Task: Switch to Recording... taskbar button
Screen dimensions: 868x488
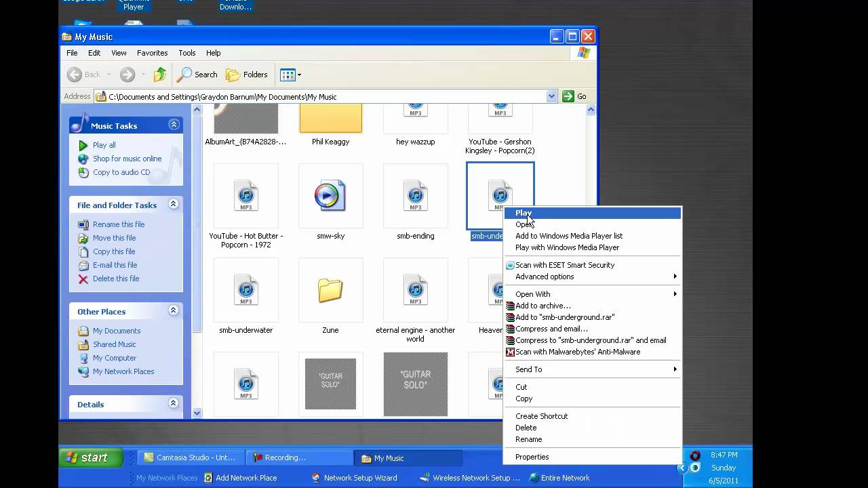Action: point(298,457)
